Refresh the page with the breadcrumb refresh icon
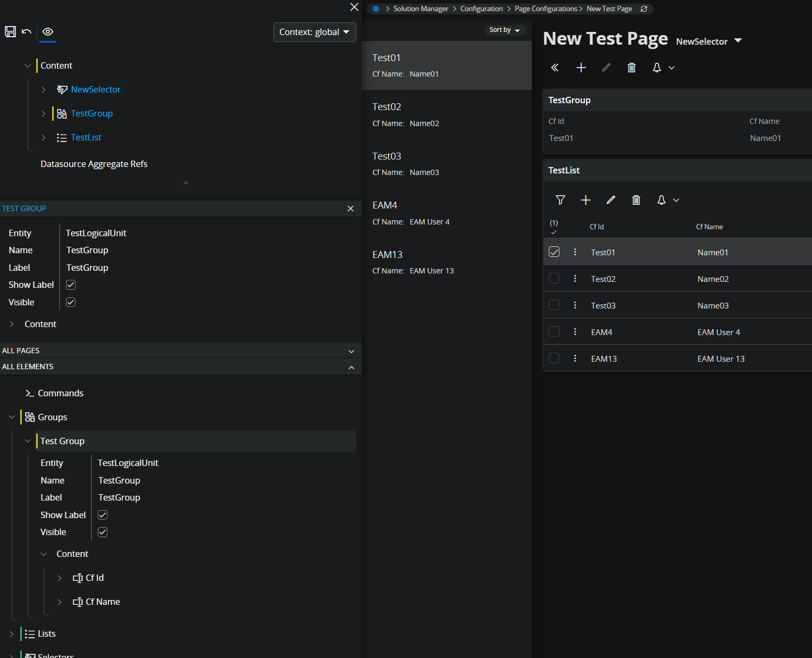Viewport: 812px width, 658px height. click(x=643, y=9)
